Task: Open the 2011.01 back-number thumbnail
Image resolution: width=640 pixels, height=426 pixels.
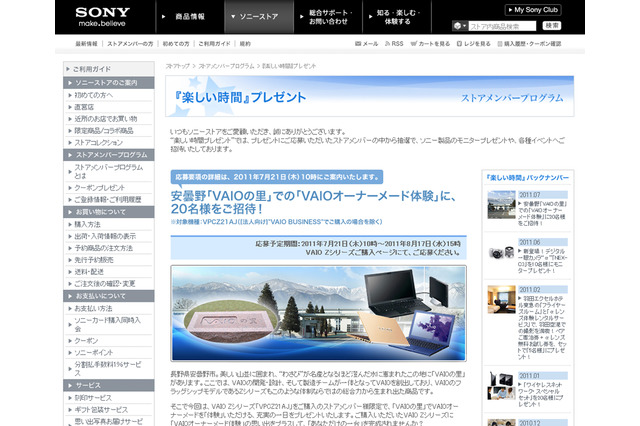Action: pyautogui.click(x=501, y=386)
